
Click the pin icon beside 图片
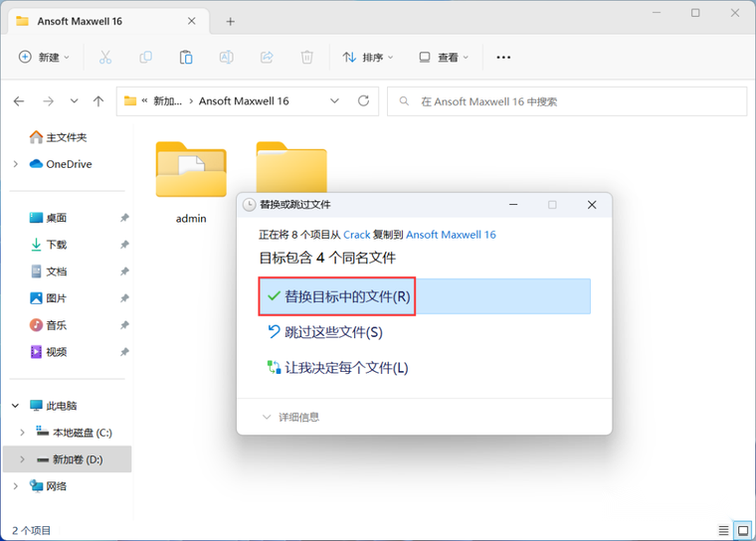click(124, 298)
